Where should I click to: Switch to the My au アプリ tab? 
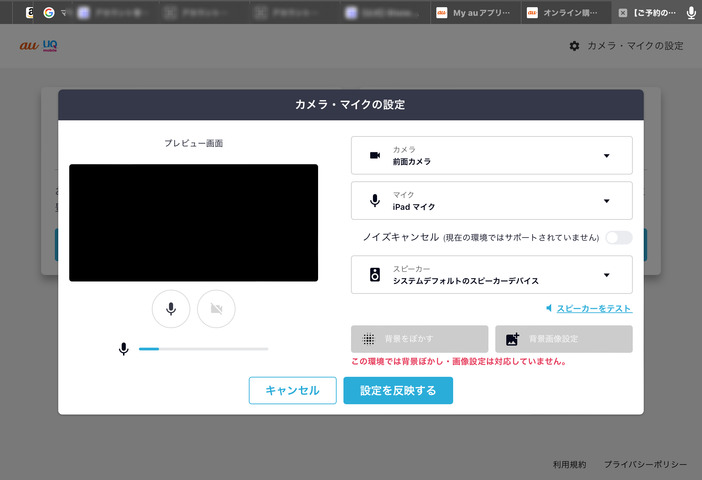point(473,13)
